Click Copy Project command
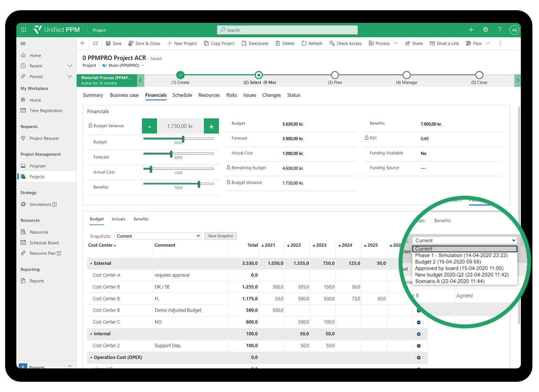This screenshot has width=539, height=392. 219,43
